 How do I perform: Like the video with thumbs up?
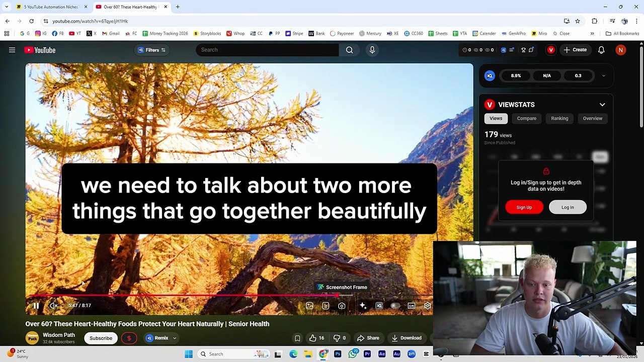tap(317, 338)
